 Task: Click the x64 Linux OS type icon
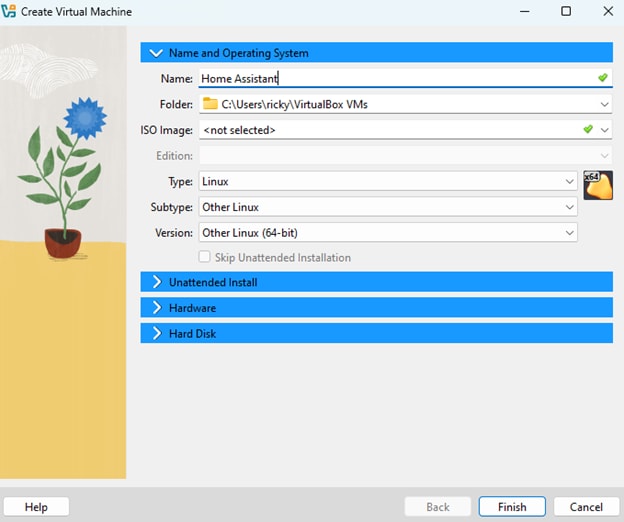598,185
